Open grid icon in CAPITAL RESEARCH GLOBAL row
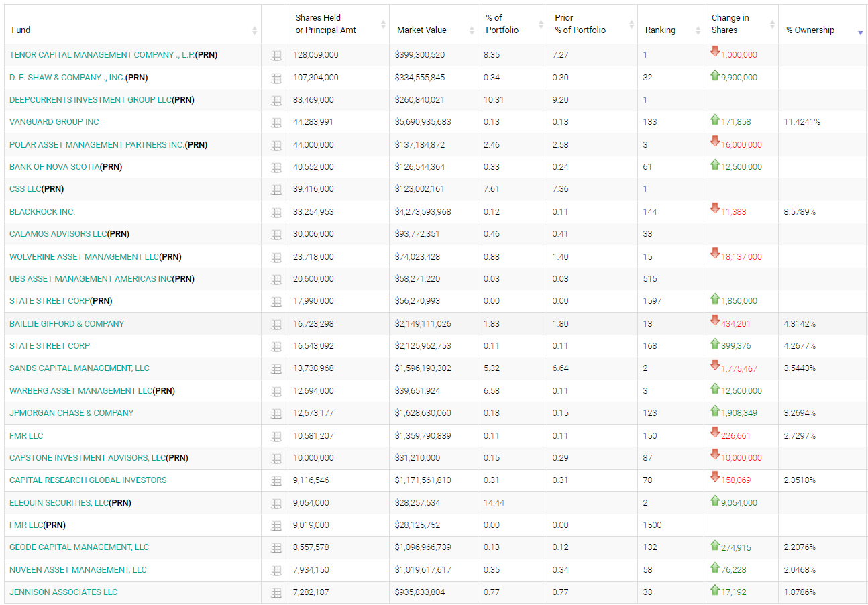 click(x=276, y=481)
